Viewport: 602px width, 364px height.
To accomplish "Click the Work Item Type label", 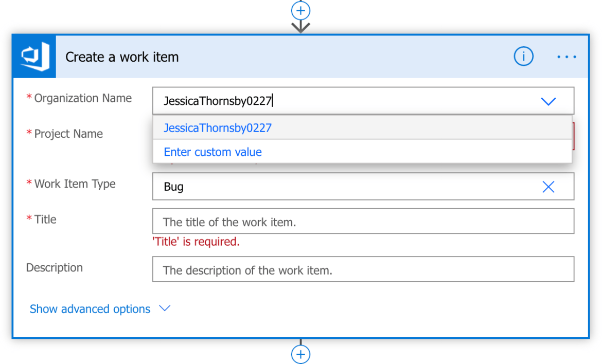I will [x=75, y=184].
